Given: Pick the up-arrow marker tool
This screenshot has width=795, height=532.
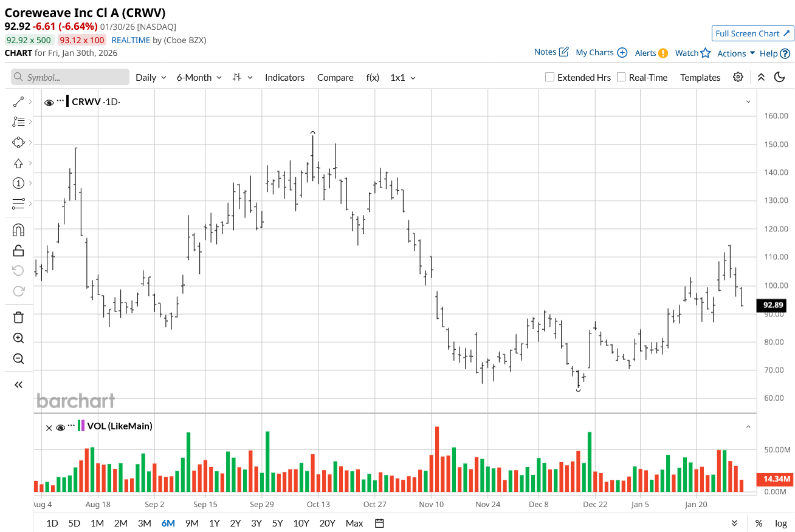Looking at the screenshot, I should [18, 163].
